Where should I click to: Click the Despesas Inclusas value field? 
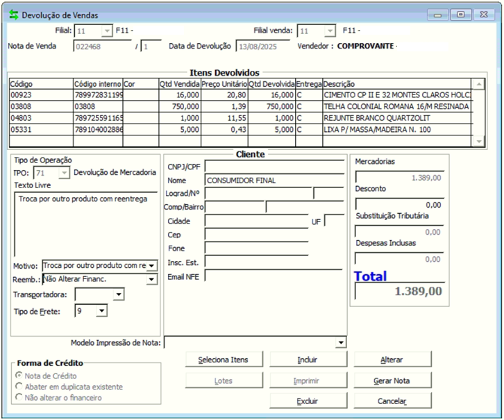399,259
